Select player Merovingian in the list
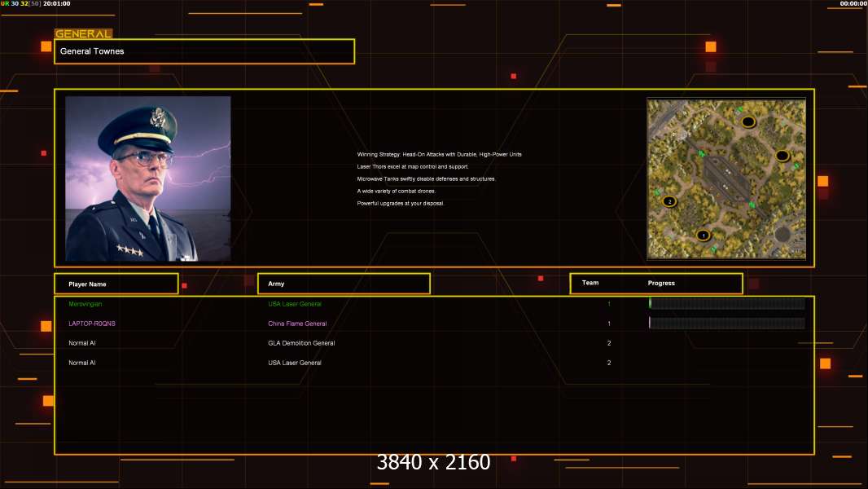 click(x=85, y=304)
